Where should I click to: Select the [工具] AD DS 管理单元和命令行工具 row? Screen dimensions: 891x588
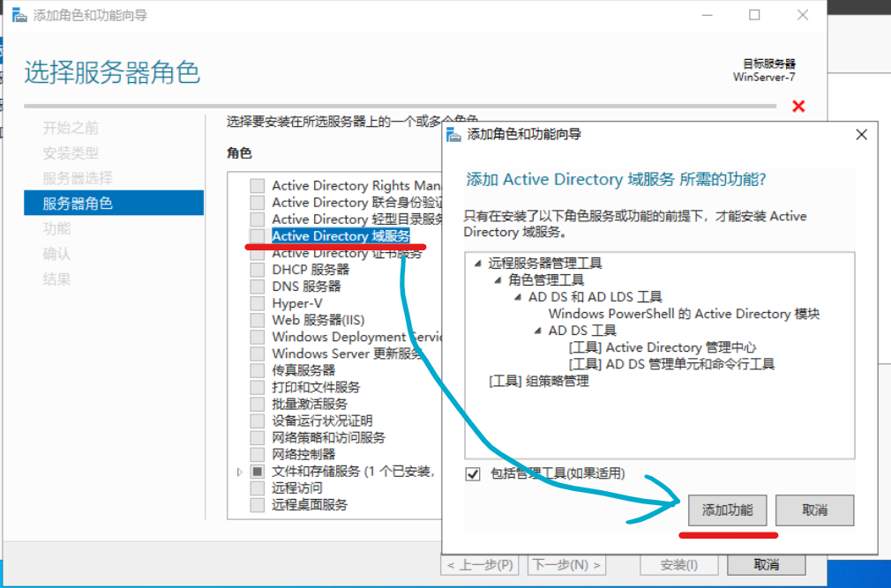click(671, 364)
